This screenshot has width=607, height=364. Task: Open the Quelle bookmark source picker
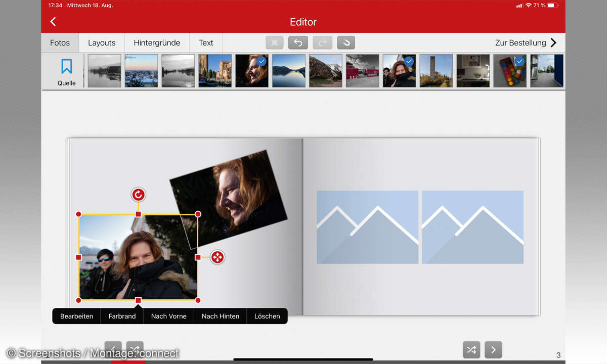(67, 71)
